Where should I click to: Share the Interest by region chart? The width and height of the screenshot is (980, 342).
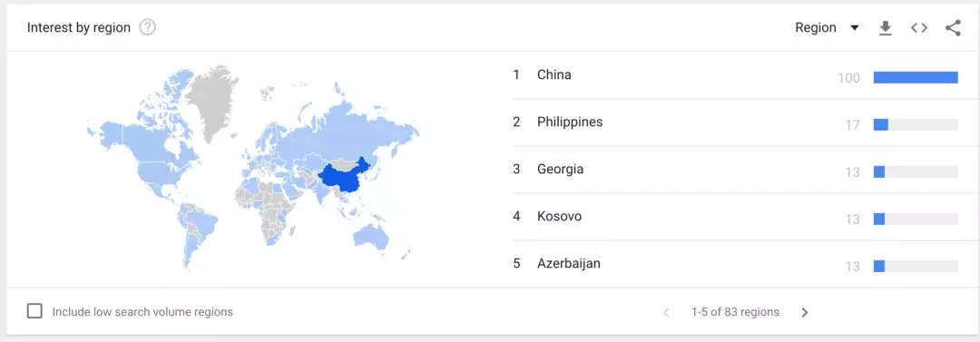coord(953,28)
